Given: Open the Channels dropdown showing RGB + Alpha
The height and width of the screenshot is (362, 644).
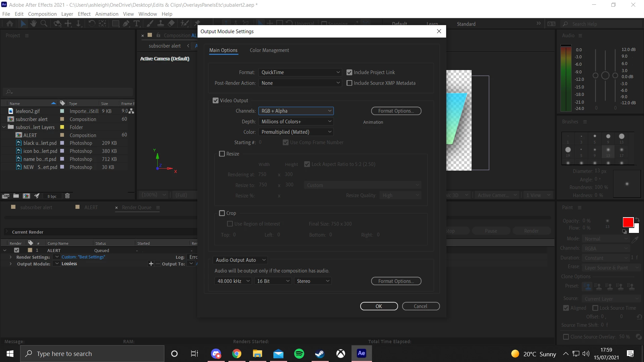Looking at the screenshot, I should (x=296, y=111).
